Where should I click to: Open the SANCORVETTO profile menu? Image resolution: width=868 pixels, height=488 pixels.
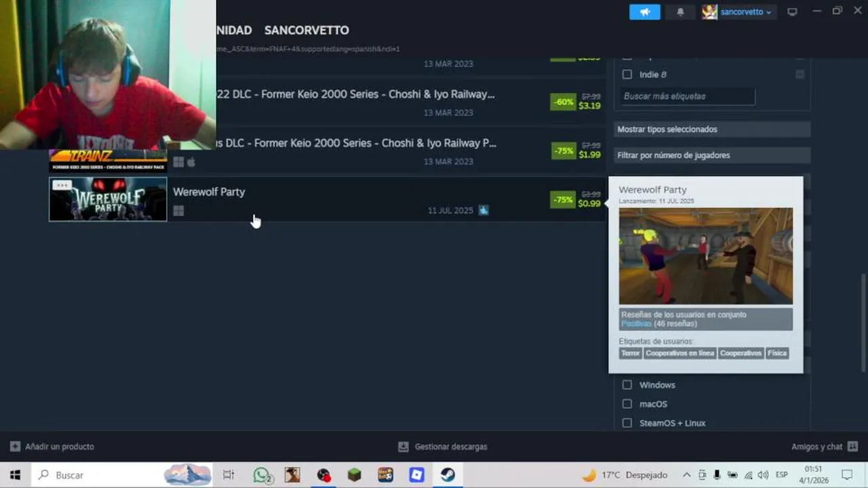pos(307,30)
